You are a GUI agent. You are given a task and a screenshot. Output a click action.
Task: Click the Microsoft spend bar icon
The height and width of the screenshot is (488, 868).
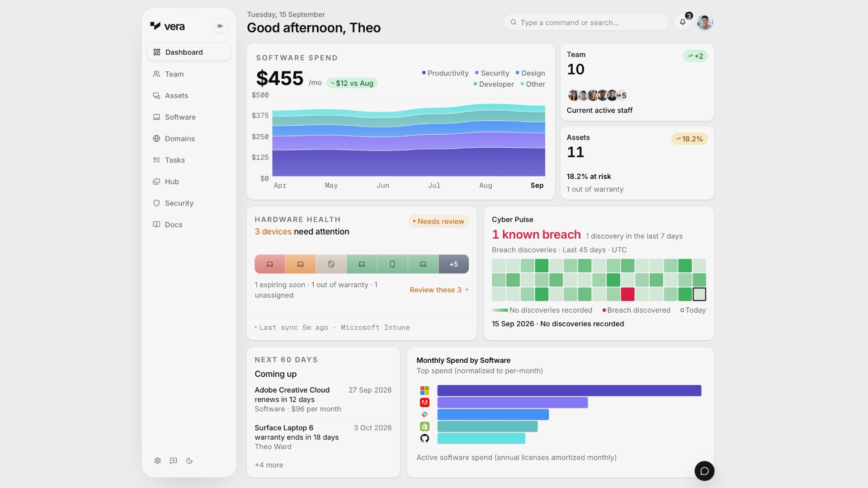tap(425, 390)
